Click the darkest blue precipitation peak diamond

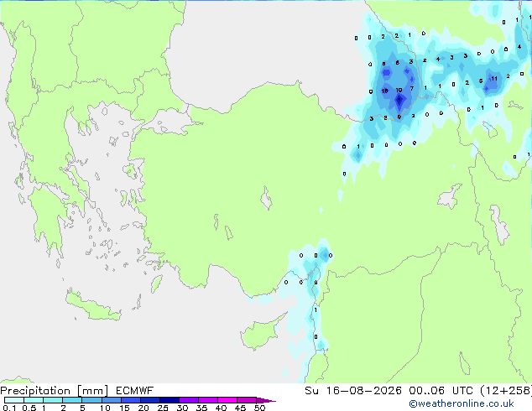(x=399, y=99)
